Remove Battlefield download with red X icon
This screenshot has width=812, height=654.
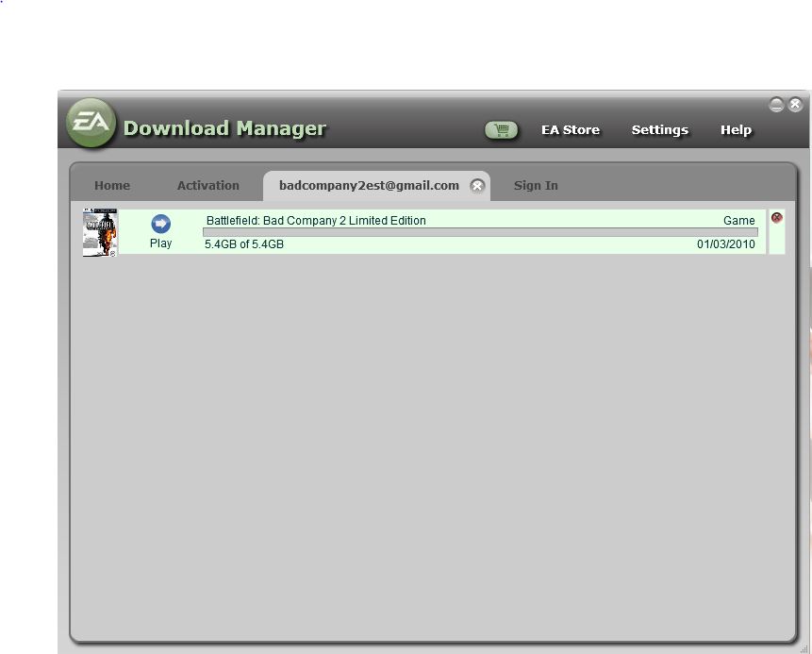(776, 218)
